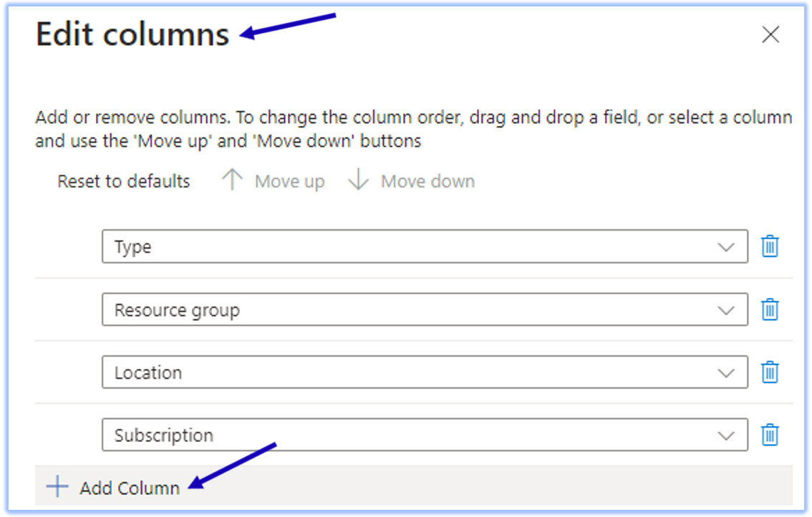Expand the Location dropdown chevron

(x=726, y=373)
